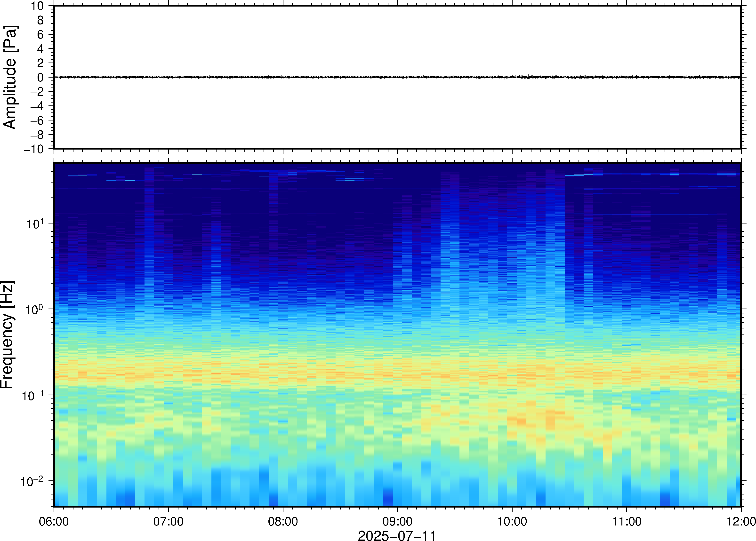Select the 10:00 time tick label

512,521
